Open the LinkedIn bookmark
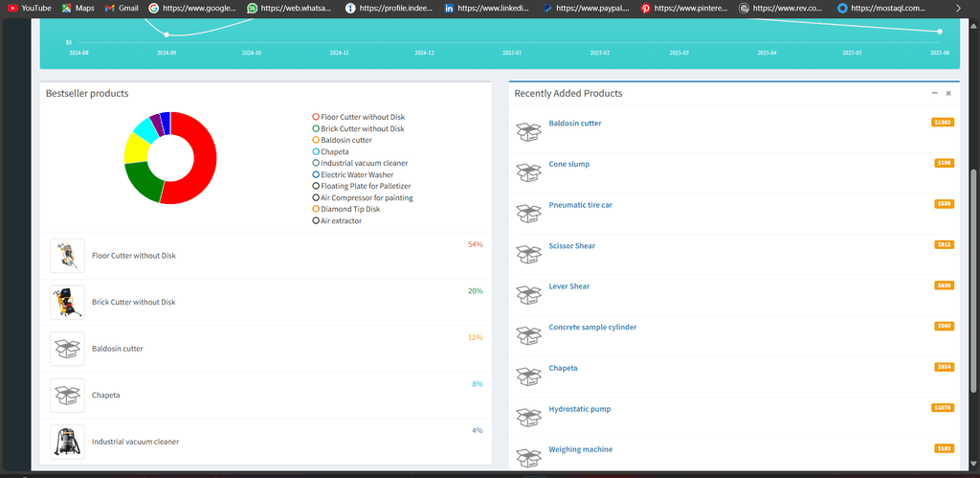 tap(487, 8)
